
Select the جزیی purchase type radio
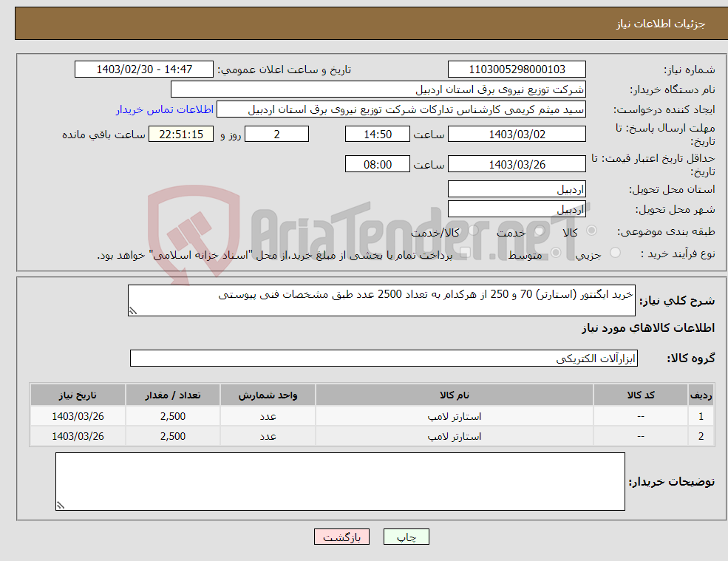coord(615,253)
